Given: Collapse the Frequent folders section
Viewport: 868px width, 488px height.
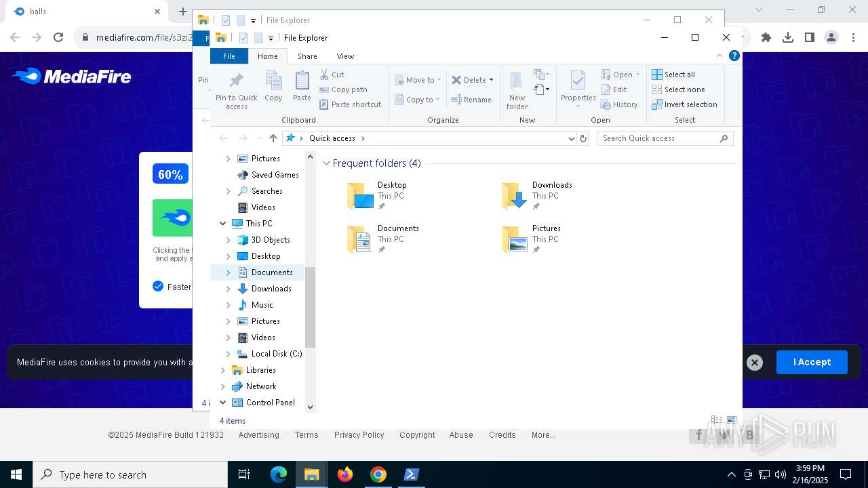Looking at the screenshot, I should 326,163.
